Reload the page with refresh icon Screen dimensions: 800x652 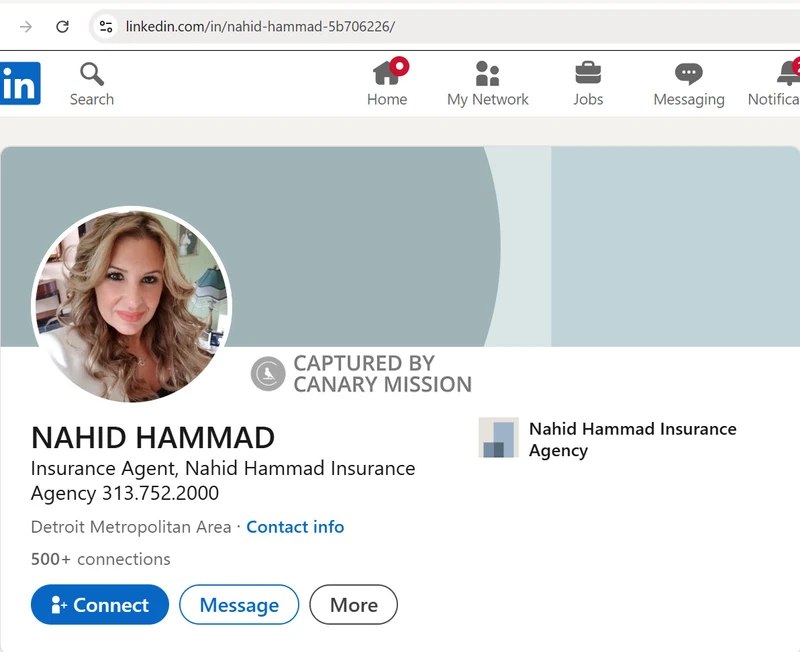[62, 27]
